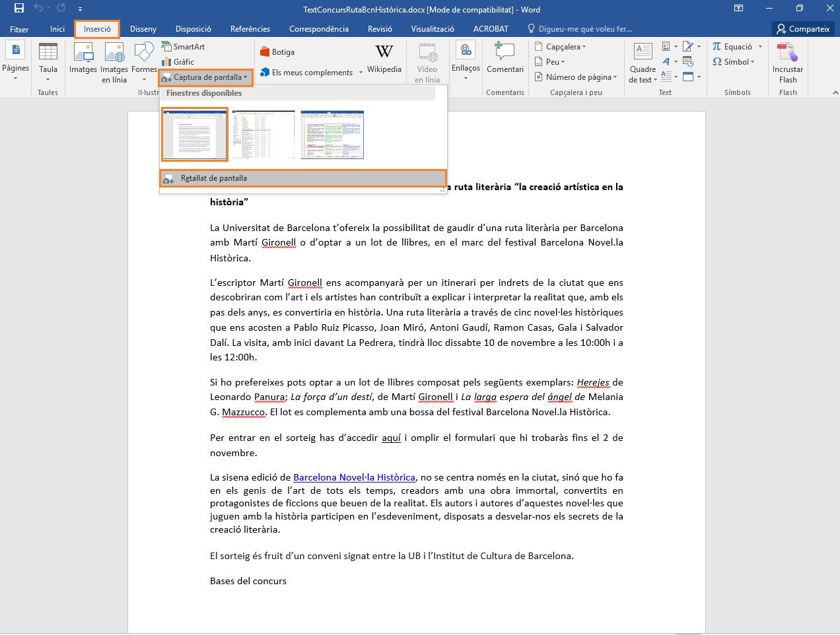The image size is (840, 635).
Task: Open the Referències ribbon tab
Action: (x=250, y=29)
